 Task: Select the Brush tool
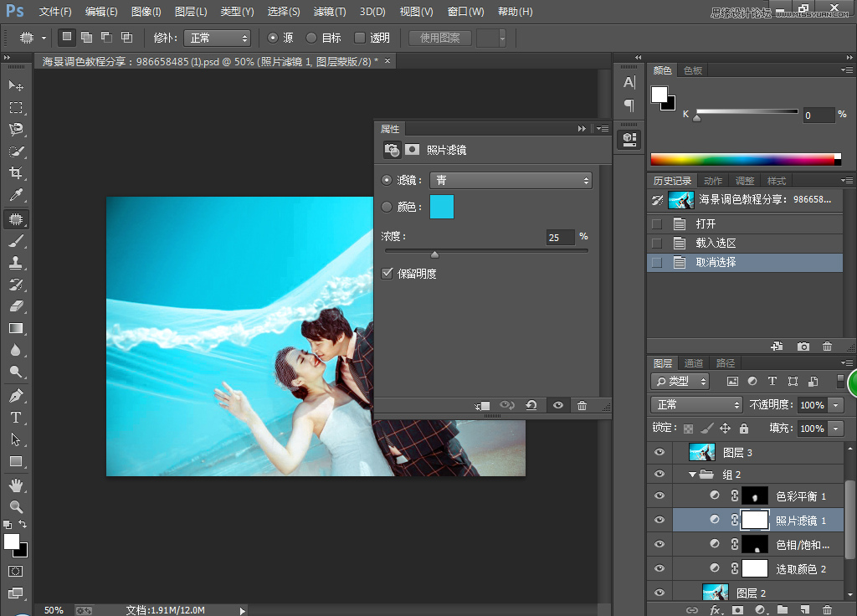tap(15, 242)
